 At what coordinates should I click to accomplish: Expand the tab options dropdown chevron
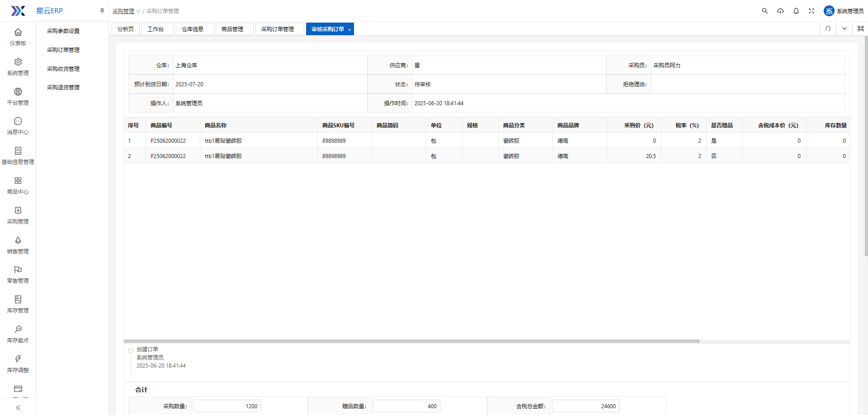pyautogui.click(x=844, y=29)
